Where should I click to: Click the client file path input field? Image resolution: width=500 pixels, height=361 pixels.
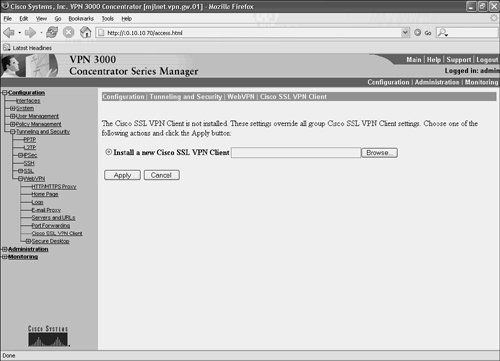pyautogui.click(x=296, y=153)
